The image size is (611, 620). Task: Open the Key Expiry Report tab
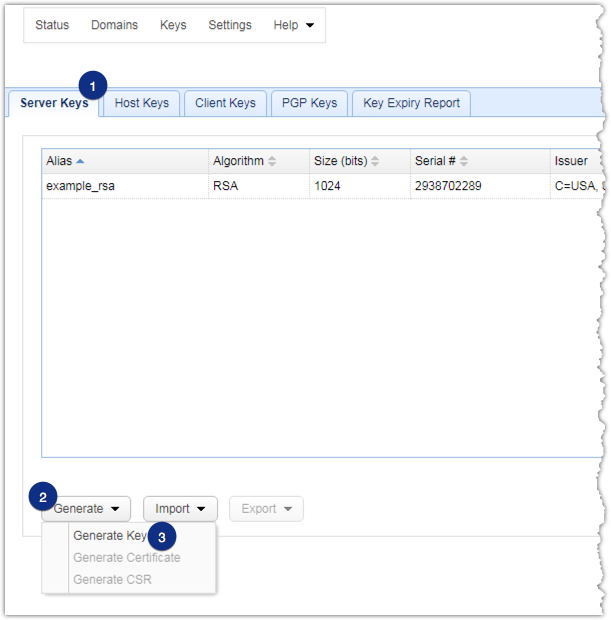(411, 103)
